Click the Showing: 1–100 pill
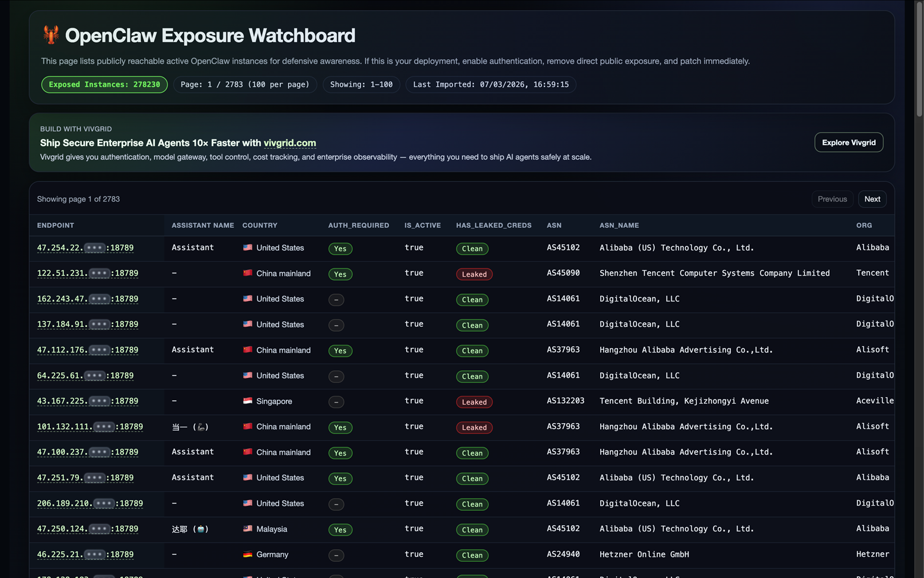This screenshot has width=924, height=578. [361, 84]
